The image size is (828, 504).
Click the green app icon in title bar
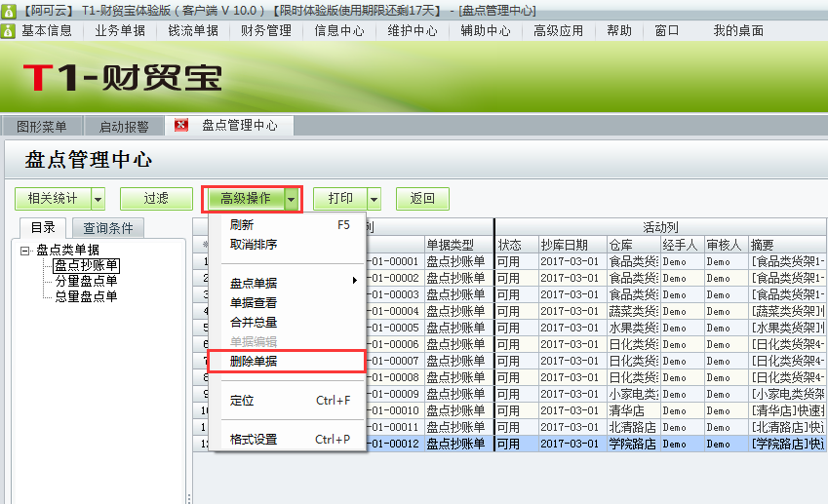click(x=9, y=10)
